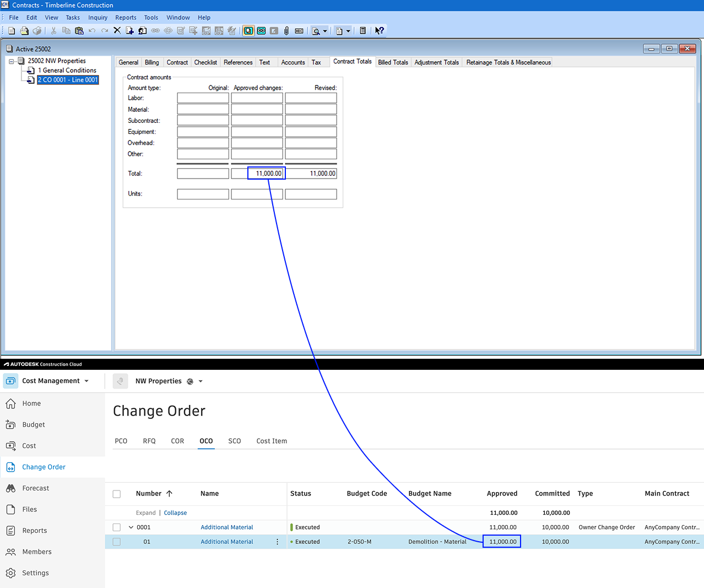Select the Cut tool on the toolbar
This screenshot has height=588, width=704.
point(53,30)
